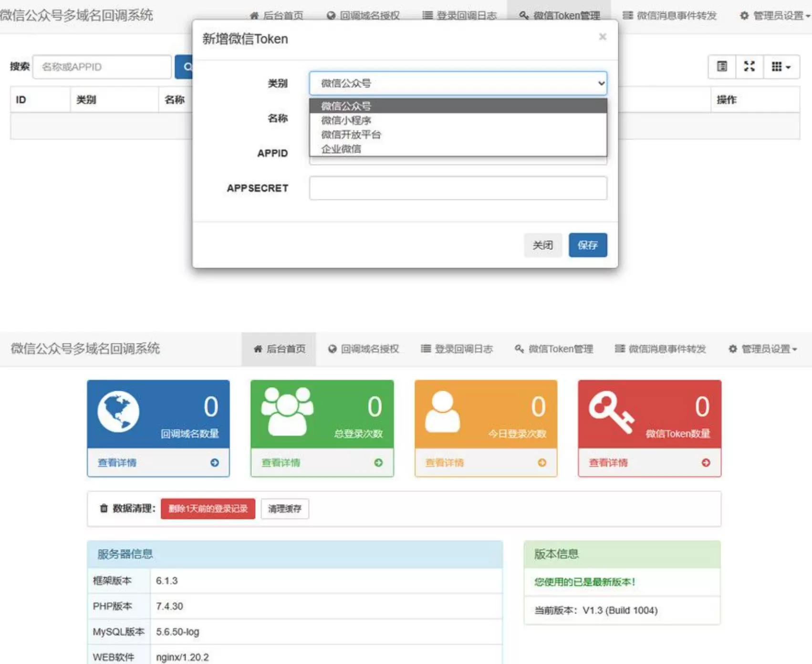This screenshot has height=664, width=812.
Task: Click the users group icon on 总登录次数 card
Action: (x=287, y=411)
